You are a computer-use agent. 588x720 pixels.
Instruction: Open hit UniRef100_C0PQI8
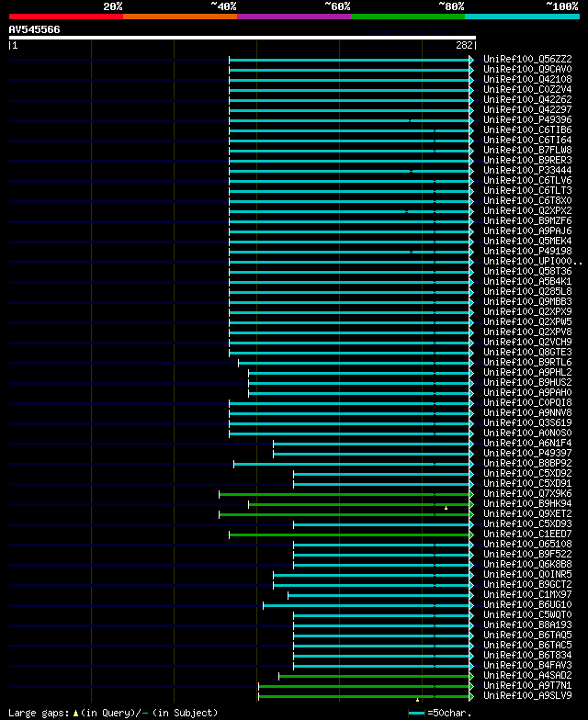pyautogui.click(x=527, y=402)
